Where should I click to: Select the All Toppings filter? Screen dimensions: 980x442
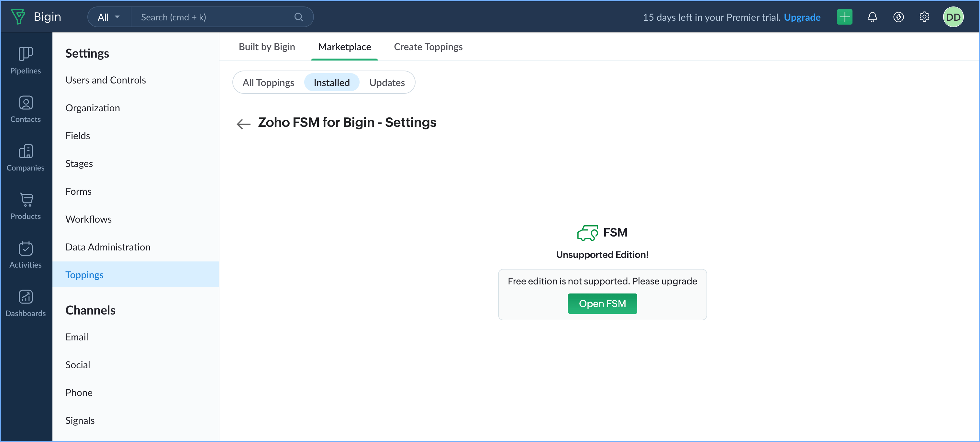click(268, 83)
